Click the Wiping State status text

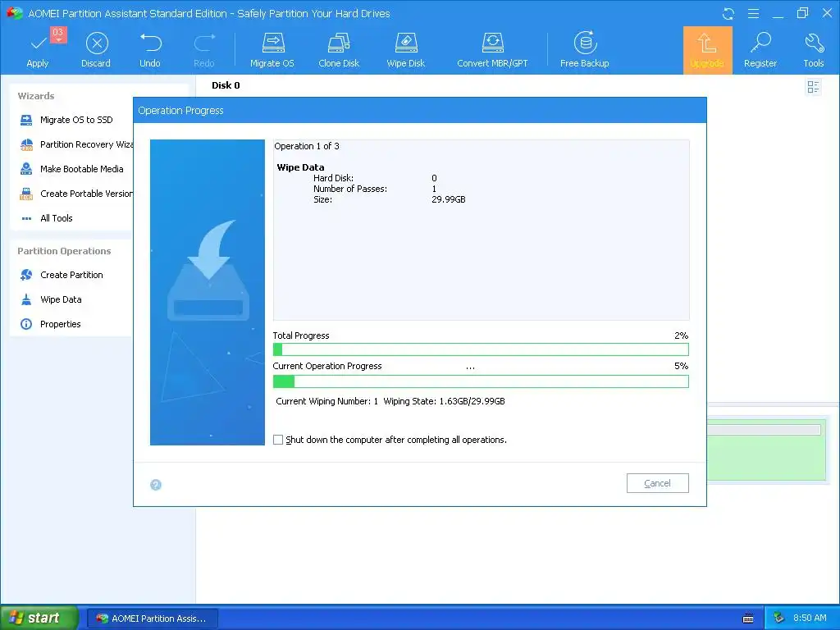coord(444,401)
